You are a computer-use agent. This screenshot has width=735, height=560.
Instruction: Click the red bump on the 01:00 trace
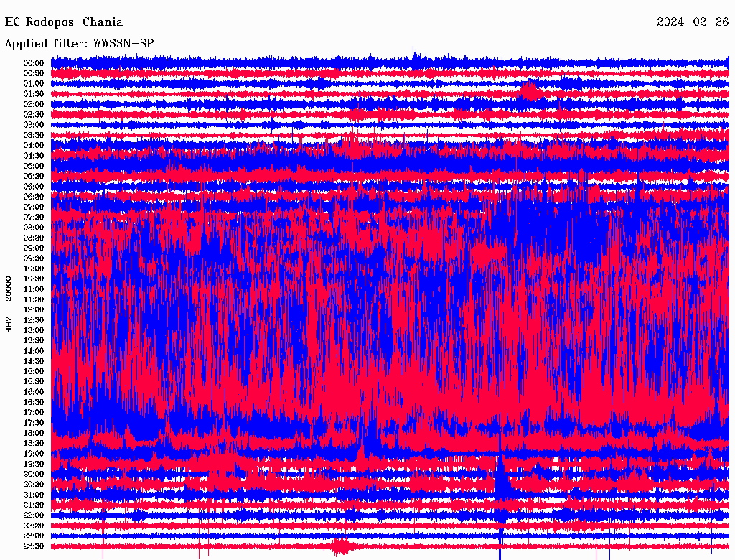530,90
